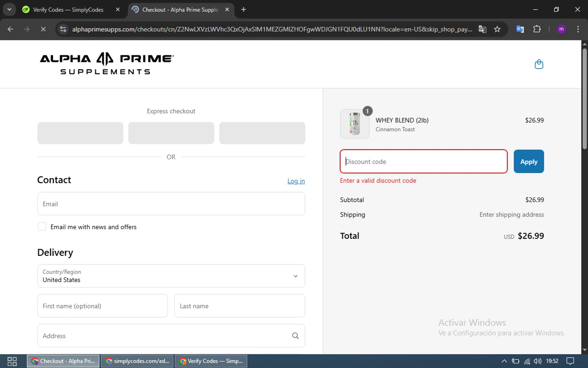Click the Whey Blend product thumbnail
588x368 pixels.
point(355,124)
